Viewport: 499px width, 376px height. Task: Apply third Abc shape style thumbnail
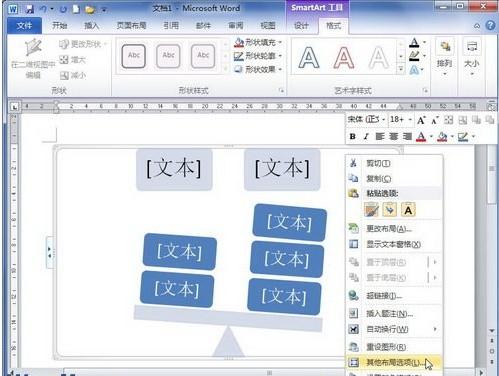(x=203, y=56)
